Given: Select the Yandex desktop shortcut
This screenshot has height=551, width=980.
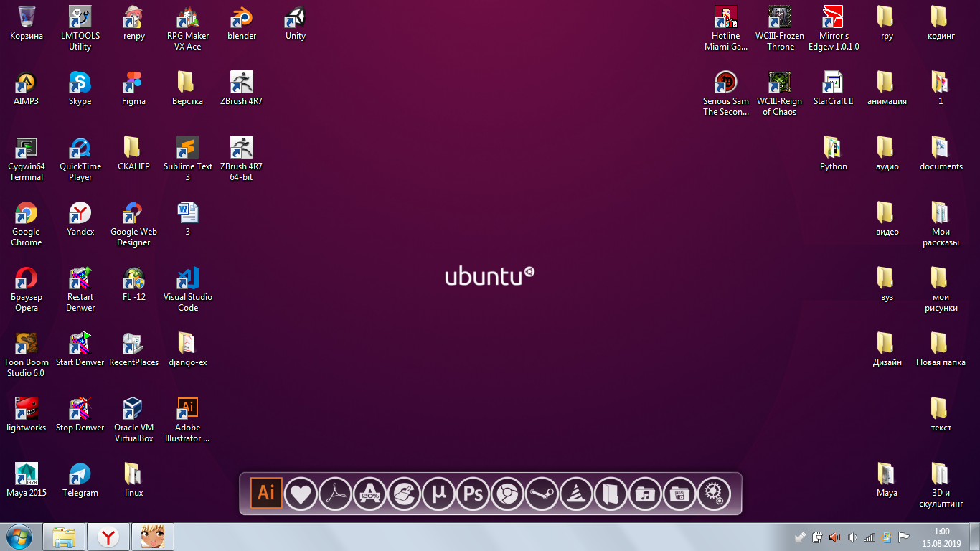Looking at the screenshot, I should tap(80, 219).
